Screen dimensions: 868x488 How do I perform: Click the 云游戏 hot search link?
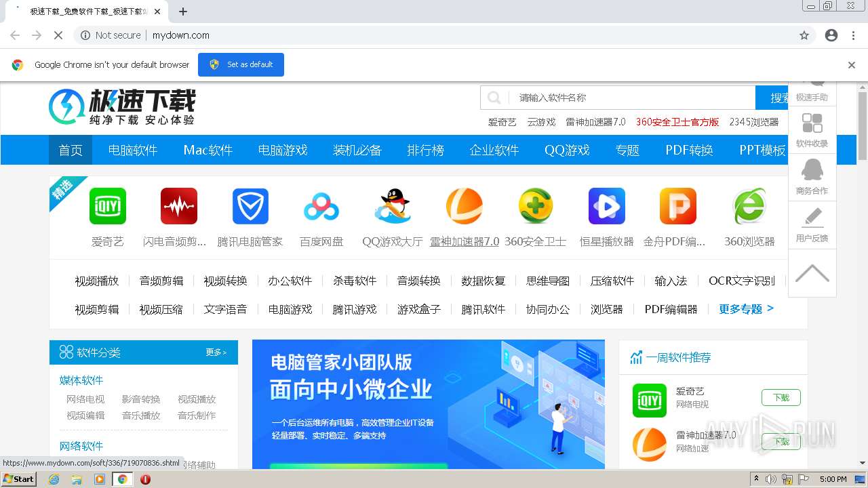(x=541, y=122)
